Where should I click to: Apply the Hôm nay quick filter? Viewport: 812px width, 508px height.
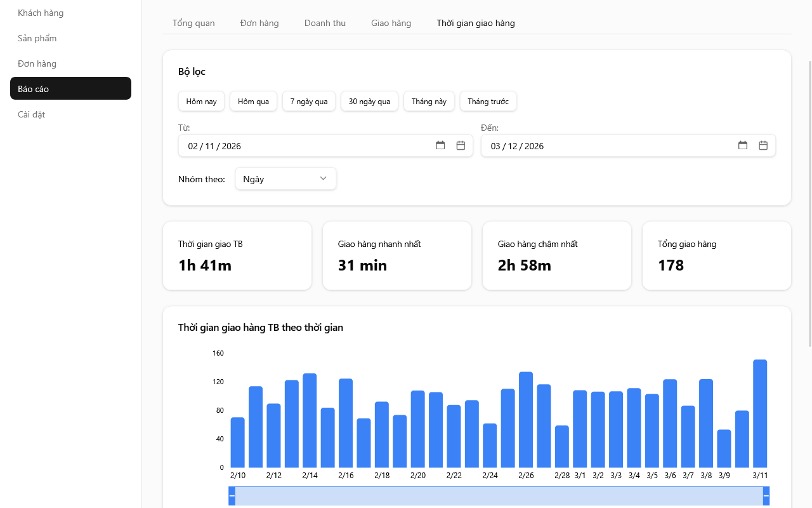pos(201,102)
